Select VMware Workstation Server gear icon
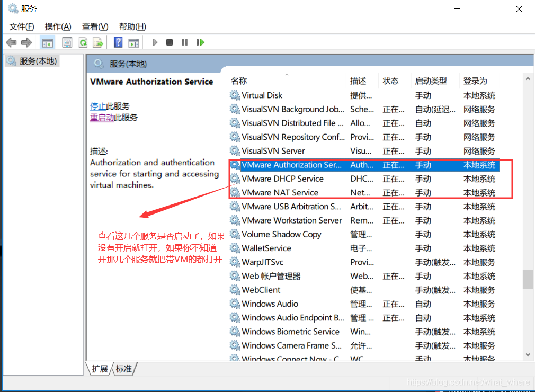This screenshot has height=392, width=535. 235,220
